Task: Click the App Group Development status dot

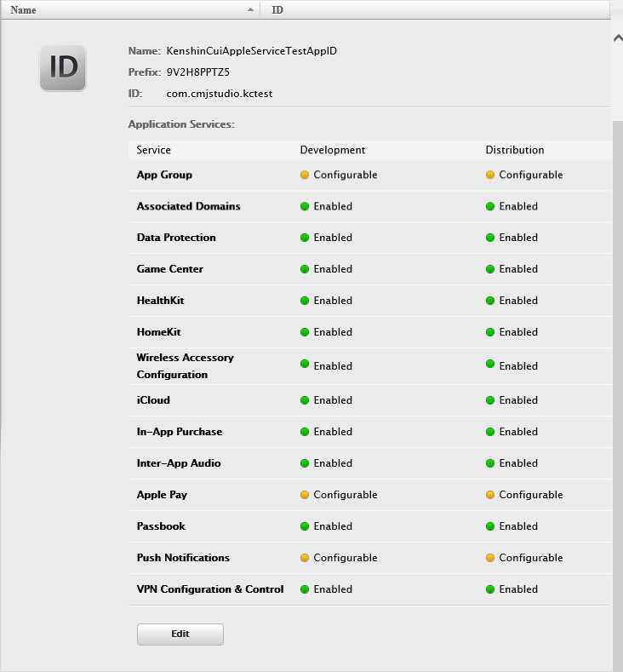Action: point(305,175)
